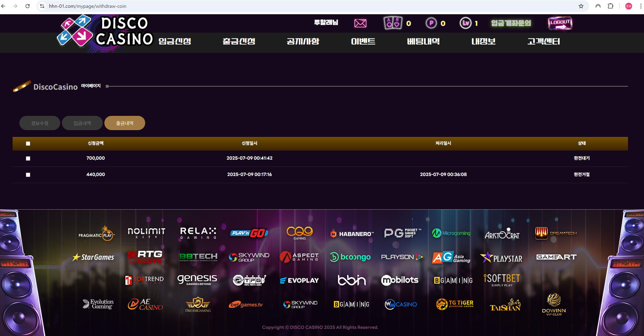This screenshot has height=336, width=644.
Task: Click the 2025-07-09 00:36:08 processed time
Action: click(x=443, y=174)
